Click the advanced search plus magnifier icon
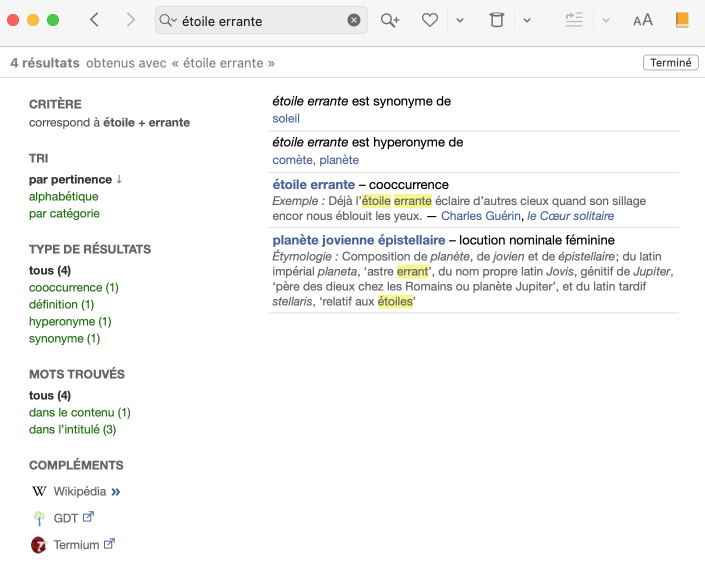 tap(390, 20)
